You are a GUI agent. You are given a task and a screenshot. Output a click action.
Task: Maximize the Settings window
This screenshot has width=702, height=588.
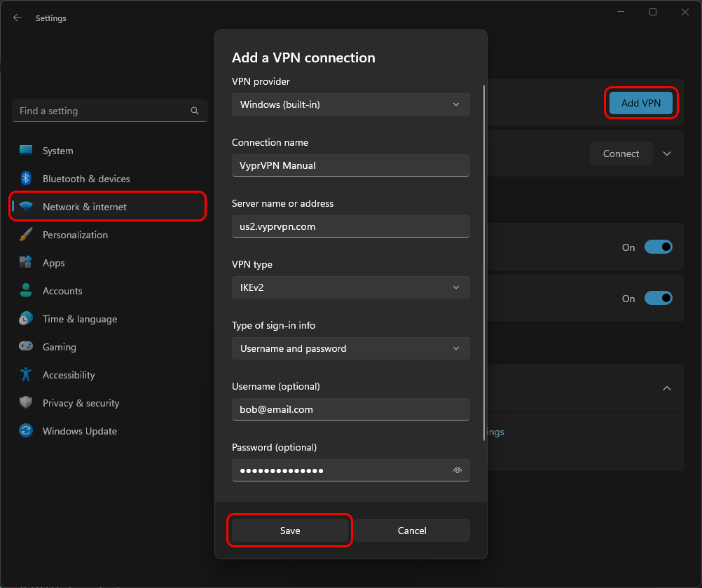653,12
